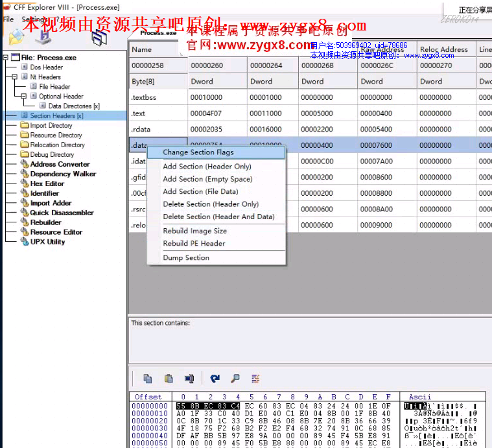The height and width of the screenshot is (448, 492).
Task: Click the paste icon in hex toolbar
Action: [x=169, y=379]
